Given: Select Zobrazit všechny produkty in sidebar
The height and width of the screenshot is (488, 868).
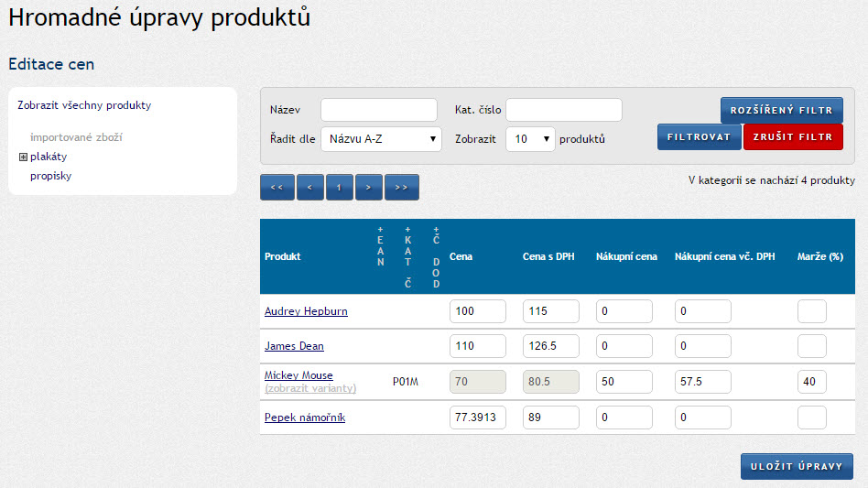Looking at the screenshot, I should (84, 105).
